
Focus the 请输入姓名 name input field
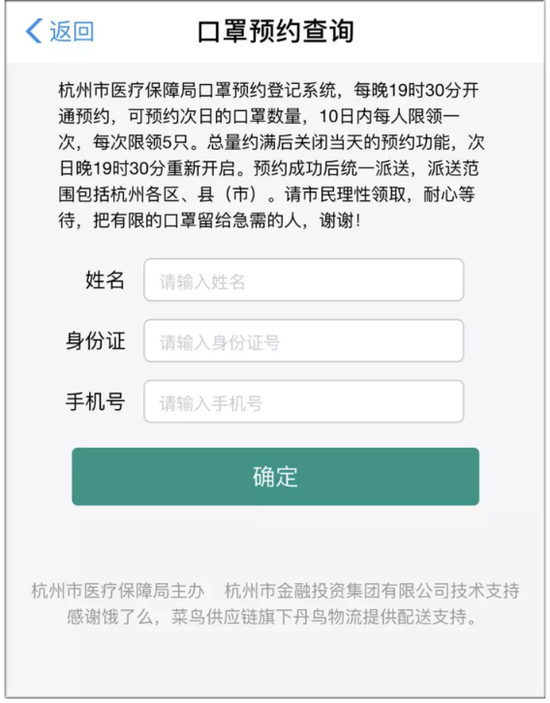click(x=303, y=280)
